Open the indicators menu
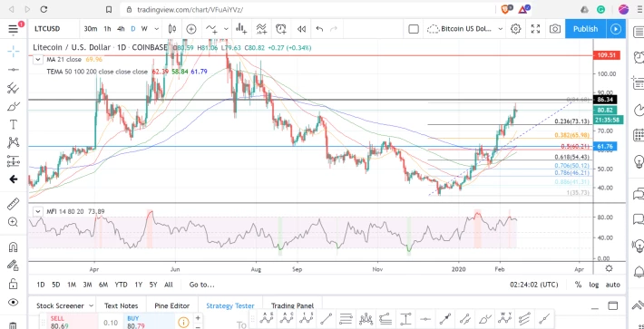 [x=211, y=29]
